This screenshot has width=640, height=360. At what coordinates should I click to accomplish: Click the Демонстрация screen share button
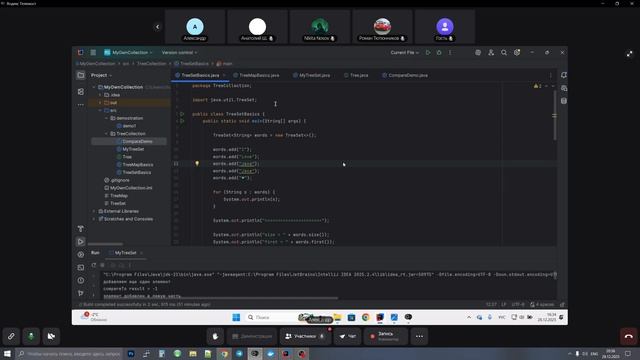pyautogui.click(x=252, y=336)
